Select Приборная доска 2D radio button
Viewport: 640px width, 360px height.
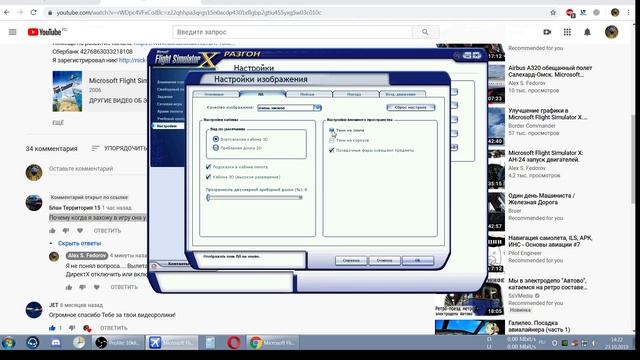click(216, 148)
